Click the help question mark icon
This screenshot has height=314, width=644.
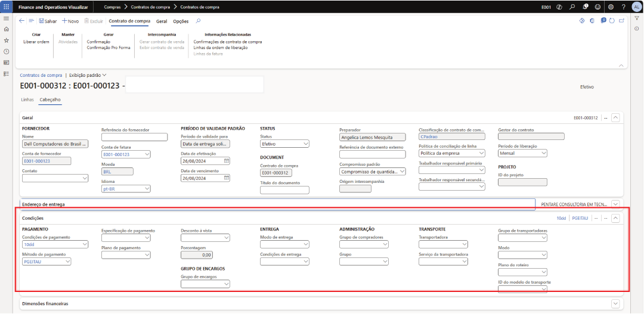tap(623, 7)
